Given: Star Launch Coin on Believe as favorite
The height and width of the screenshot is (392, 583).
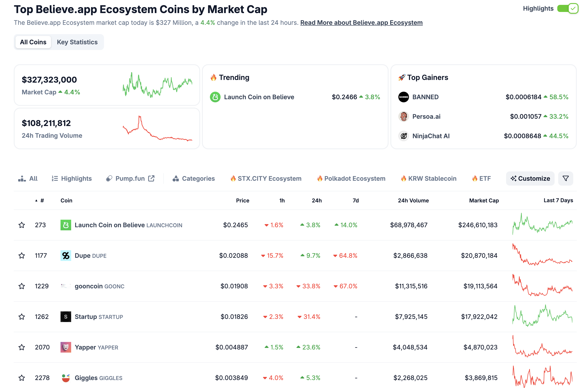Looking at the screenshot, I should [22, 225].
